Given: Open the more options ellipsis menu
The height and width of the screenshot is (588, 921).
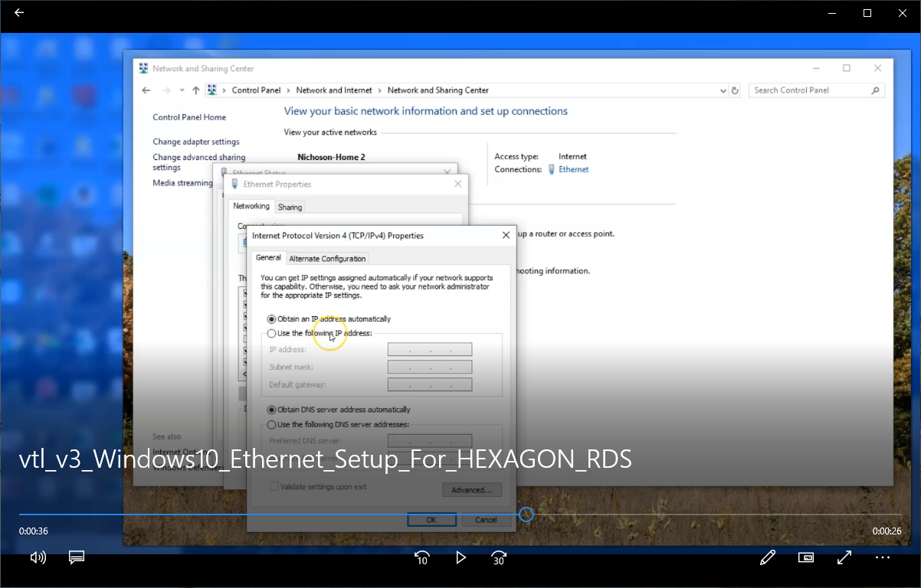Looking at the screenshot, I should pyautogui.click(x=883, y=557).
